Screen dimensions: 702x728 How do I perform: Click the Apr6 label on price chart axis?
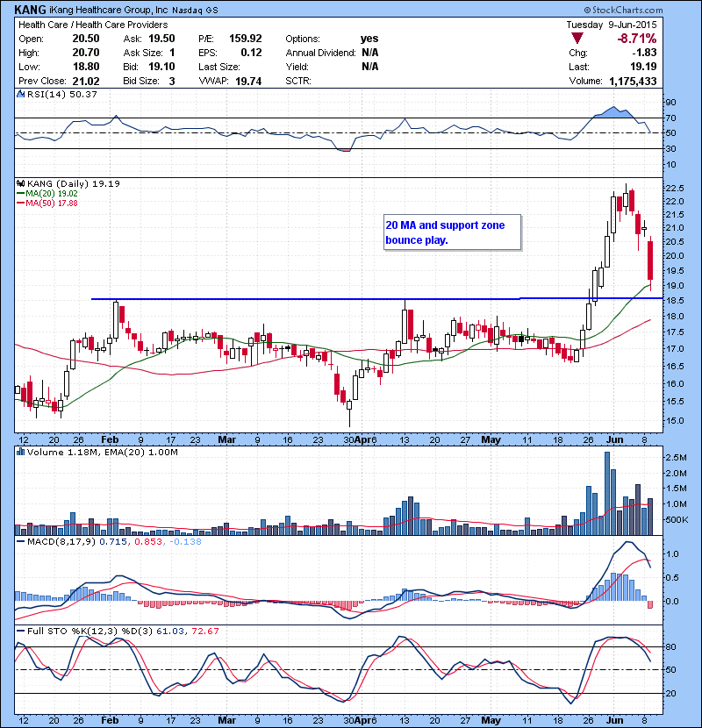click(365, 439)
